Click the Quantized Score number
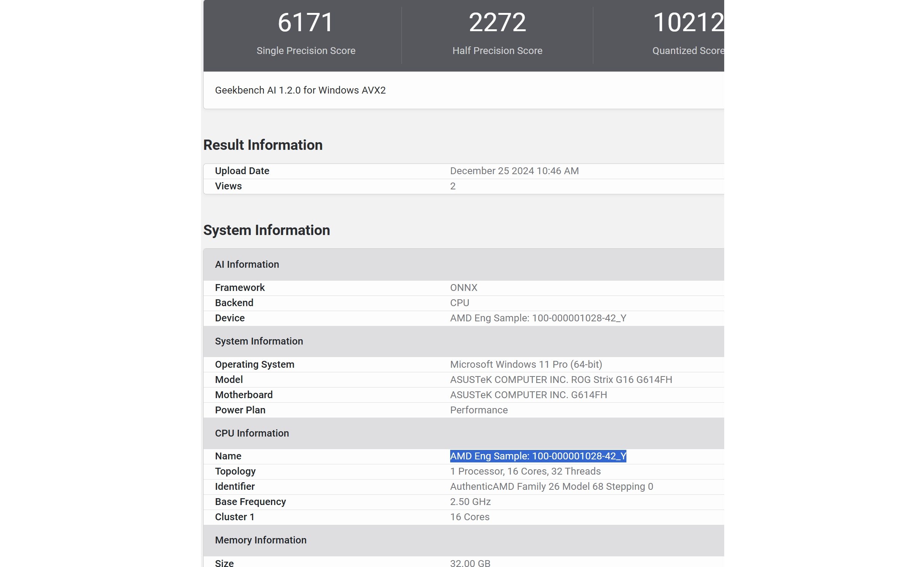The image size is (924, 567). 688,22
